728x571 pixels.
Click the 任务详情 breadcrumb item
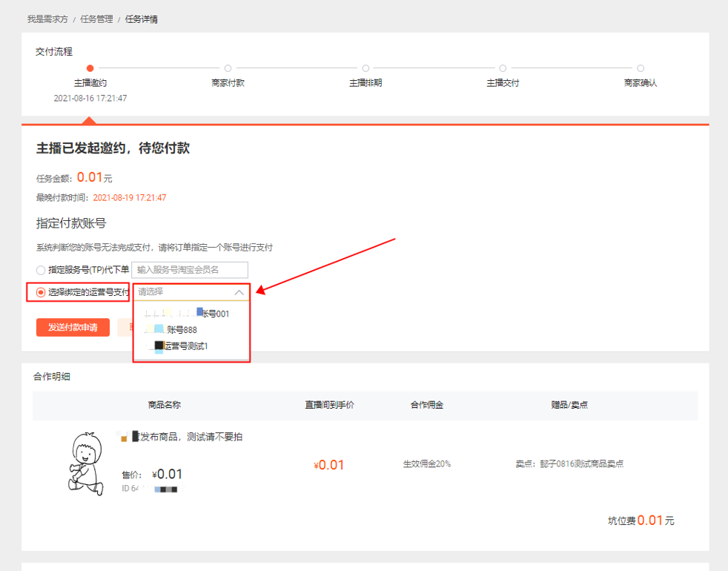141,19
